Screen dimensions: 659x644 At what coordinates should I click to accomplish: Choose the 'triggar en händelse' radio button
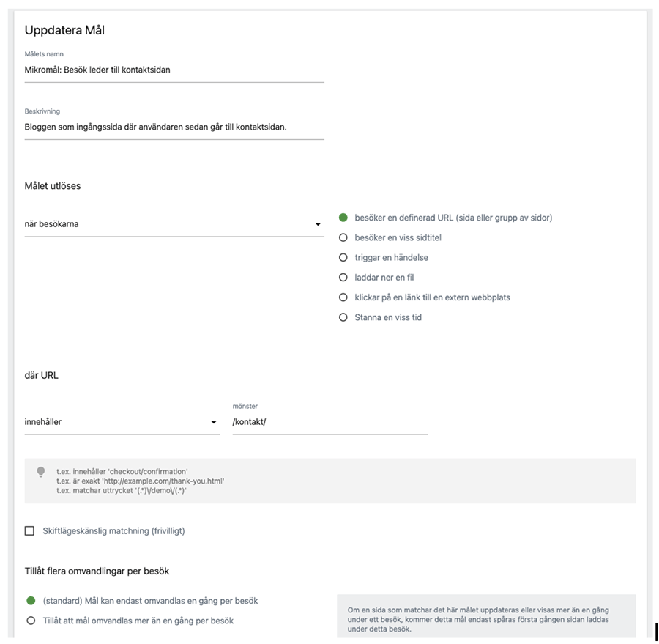click(x=343, y=258)
